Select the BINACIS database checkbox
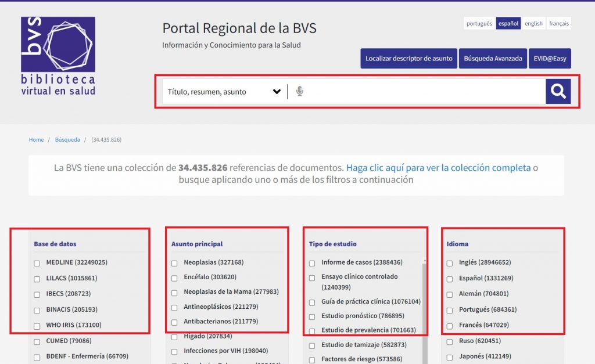 click(x=37, y=311)
